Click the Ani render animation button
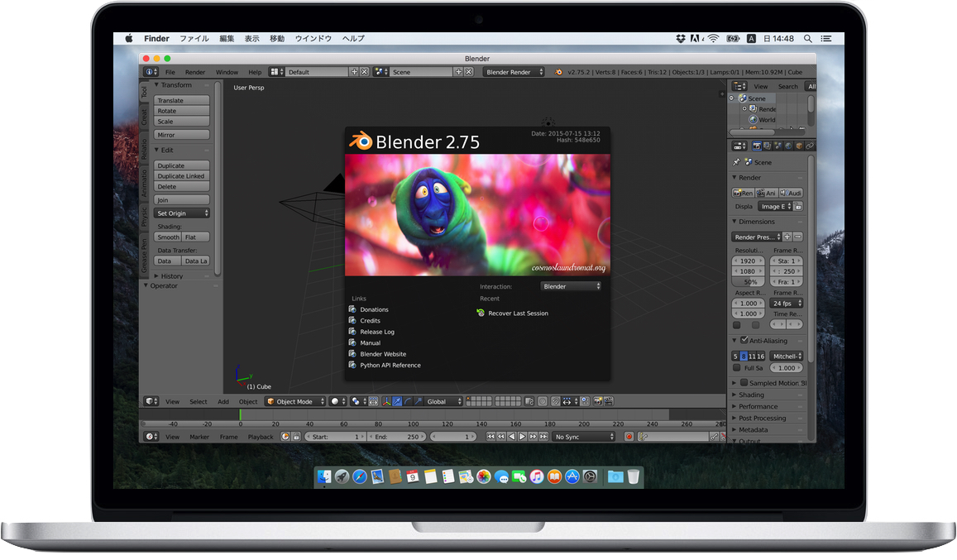Viewport: 957px width, 560px height. pyautogui.click(x=767, y=193)
